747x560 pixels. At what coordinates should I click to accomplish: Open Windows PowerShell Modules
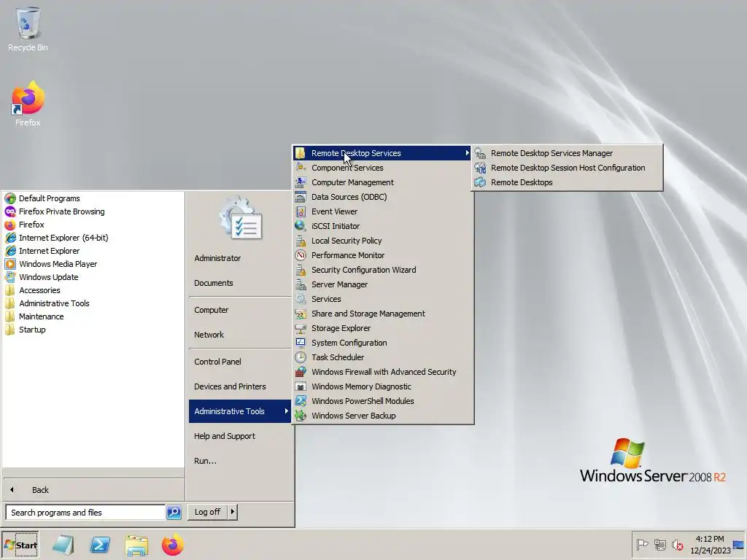[x=382, y=401]
